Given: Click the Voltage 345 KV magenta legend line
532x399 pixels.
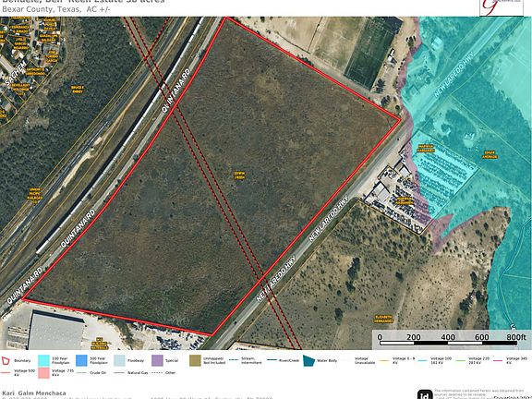Looking at the screenshot, I should click(498, 360).
